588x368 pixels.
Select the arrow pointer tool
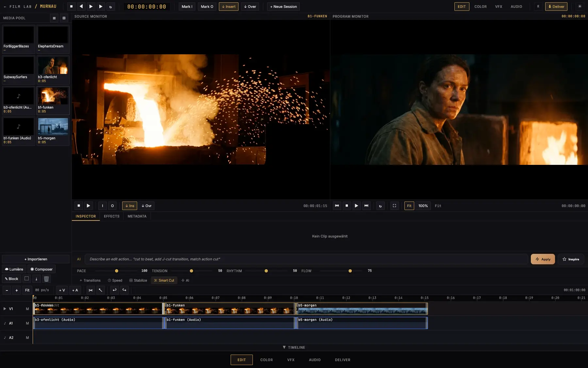101,290
